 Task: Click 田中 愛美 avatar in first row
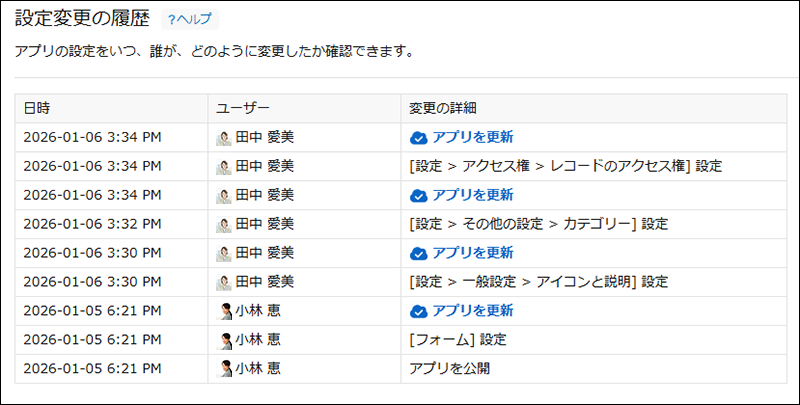(x=223, y=138)
